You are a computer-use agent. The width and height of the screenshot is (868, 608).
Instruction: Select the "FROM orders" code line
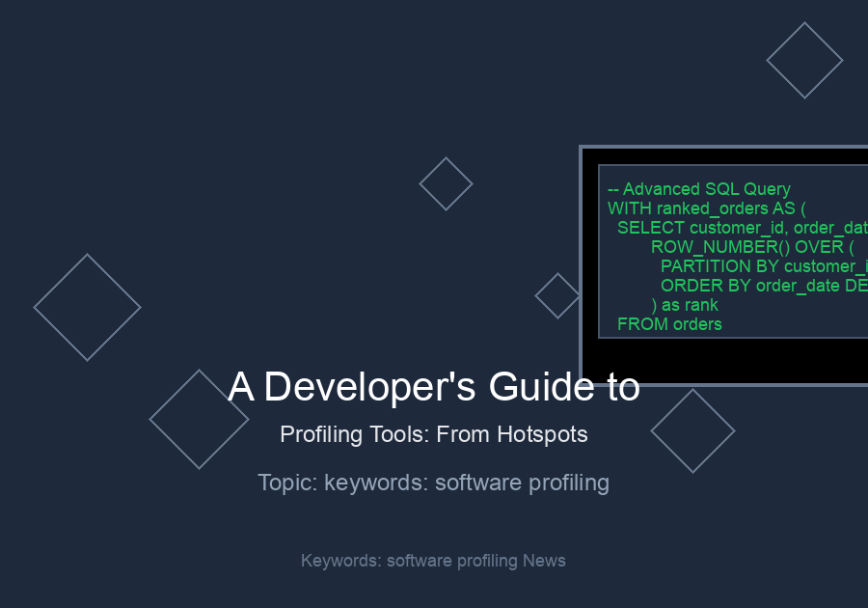point(669,324)
